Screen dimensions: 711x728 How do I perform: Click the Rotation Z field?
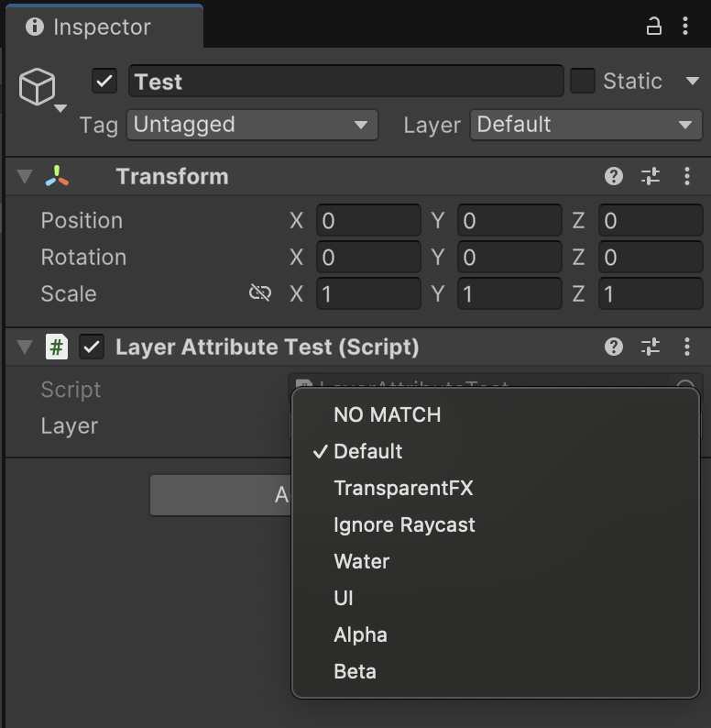pos(651,258)
